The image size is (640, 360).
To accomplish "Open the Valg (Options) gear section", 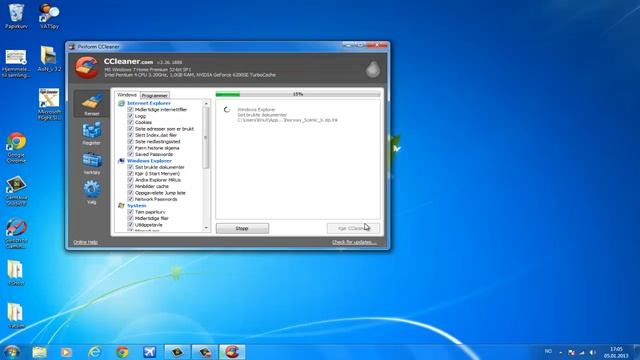I will [x=92, y=193].
